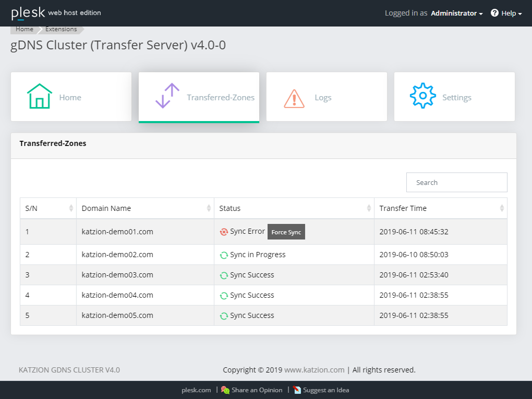The width and height of the screenshot is (532, 399).
Task: Open the Administrator account dropdown
Action: tap(457, 13)
